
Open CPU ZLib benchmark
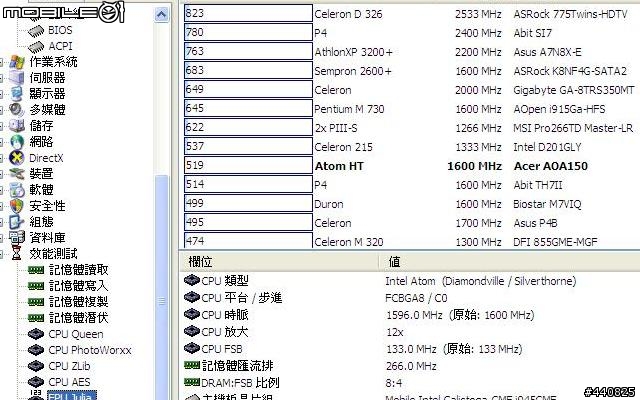tap(69, 366)
